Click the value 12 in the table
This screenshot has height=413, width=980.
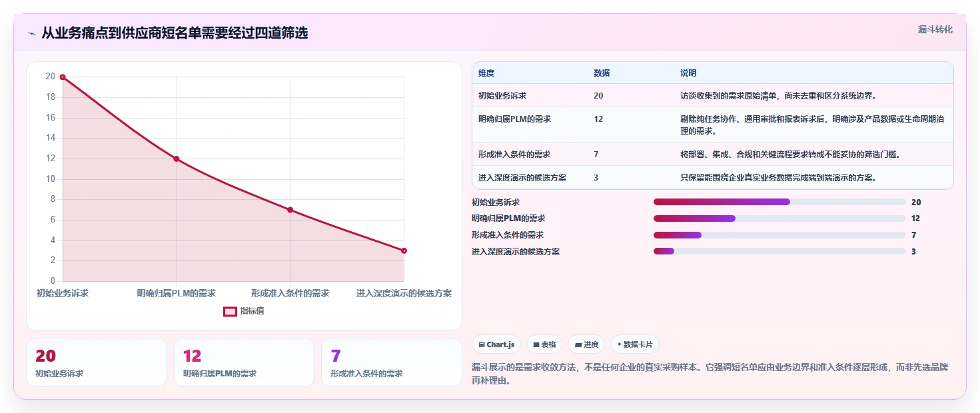point(598,119)
